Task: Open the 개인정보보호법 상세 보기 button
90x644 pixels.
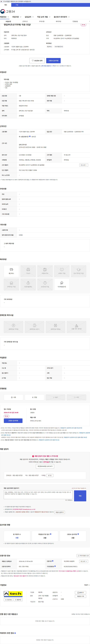Action: [x=45, y=466]
